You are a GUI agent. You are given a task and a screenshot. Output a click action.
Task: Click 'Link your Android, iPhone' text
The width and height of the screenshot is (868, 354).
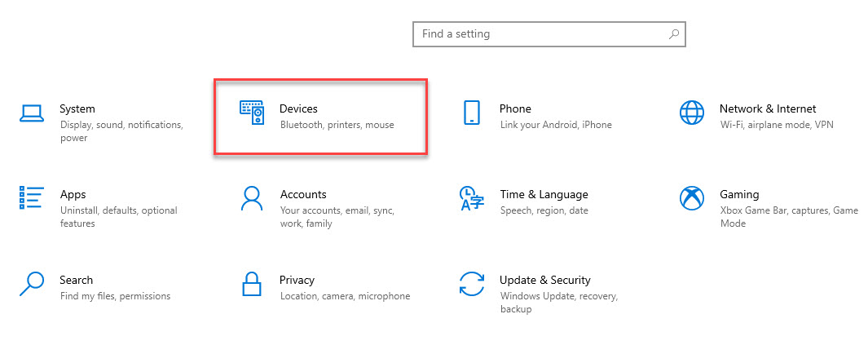coord(556,125)
